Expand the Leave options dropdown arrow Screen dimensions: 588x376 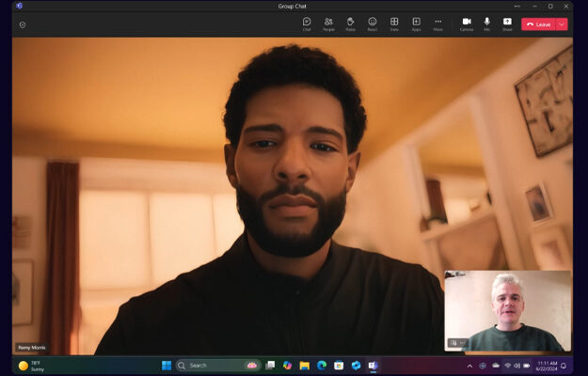point(562,24)
